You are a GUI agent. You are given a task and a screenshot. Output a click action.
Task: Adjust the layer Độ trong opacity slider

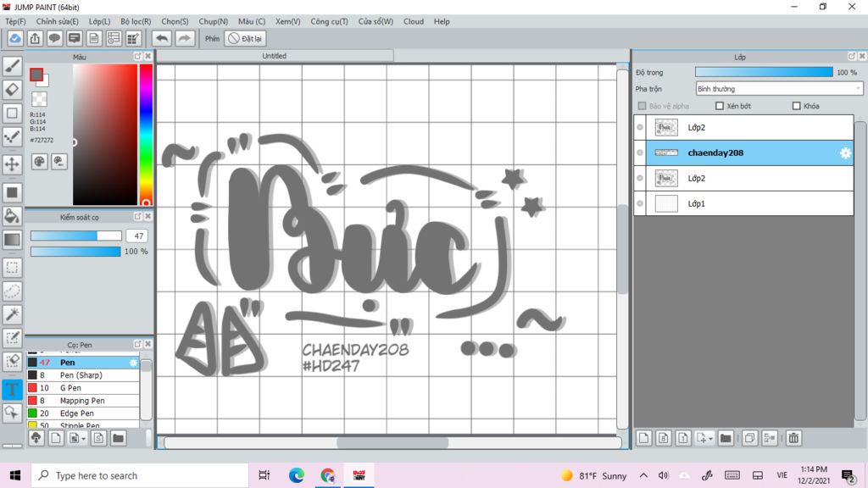[x=764, y=73]
